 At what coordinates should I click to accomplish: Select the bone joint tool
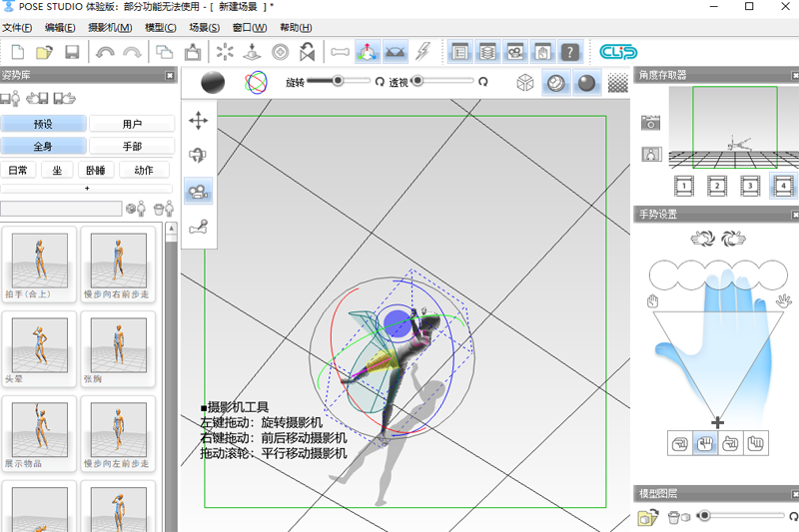(x=199, y=227)
